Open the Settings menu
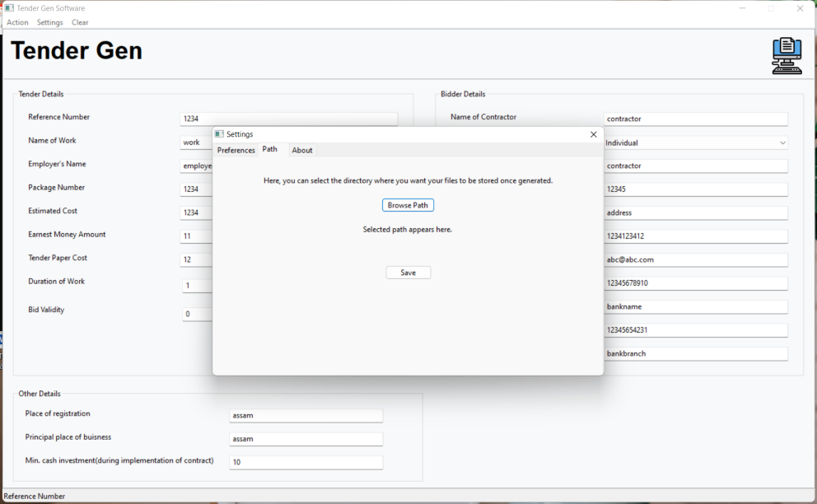This screenshot has height=504, width=817. [x=49, y=22]
